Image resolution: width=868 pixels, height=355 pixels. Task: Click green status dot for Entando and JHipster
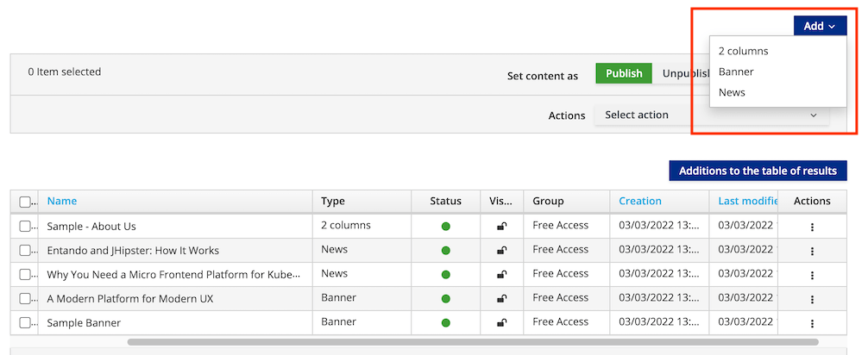point(446,251)
